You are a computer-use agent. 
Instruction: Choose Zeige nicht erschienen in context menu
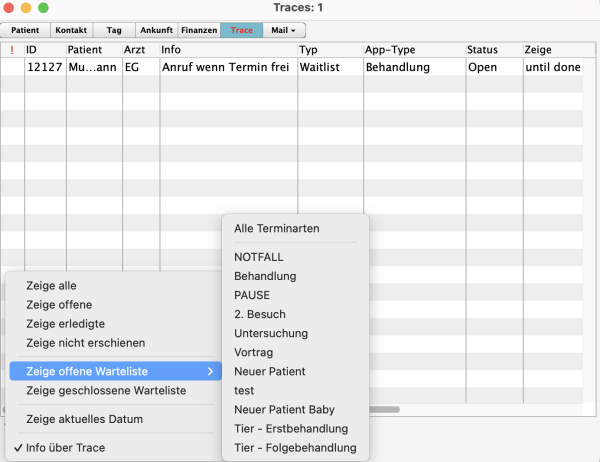click(85, 342)
